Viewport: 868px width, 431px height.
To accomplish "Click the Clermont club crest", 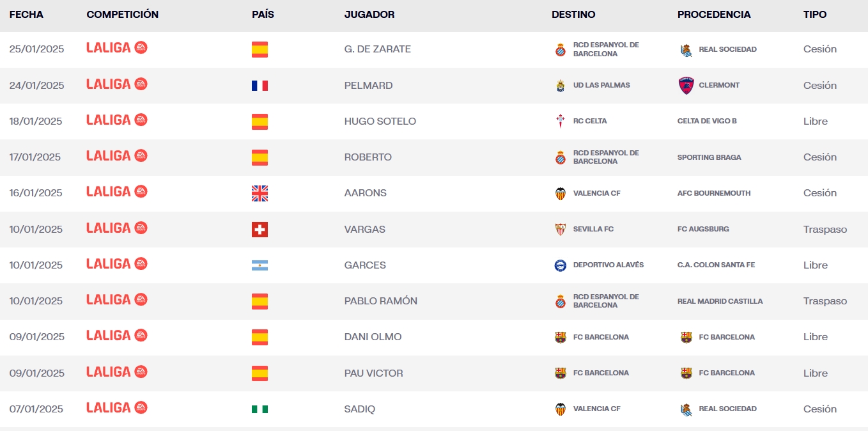I will click(686, 86).
